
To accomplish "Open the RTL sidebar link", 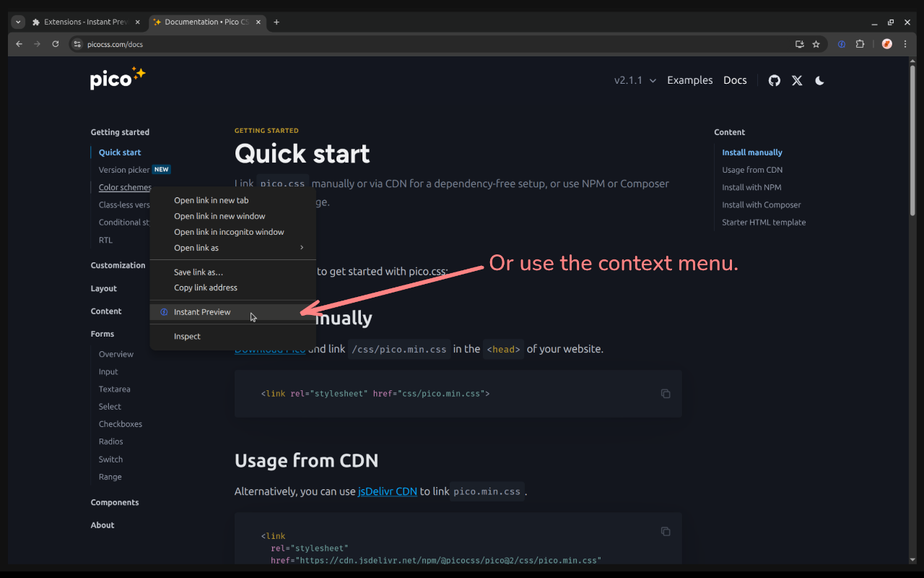I will pos(105,240).
